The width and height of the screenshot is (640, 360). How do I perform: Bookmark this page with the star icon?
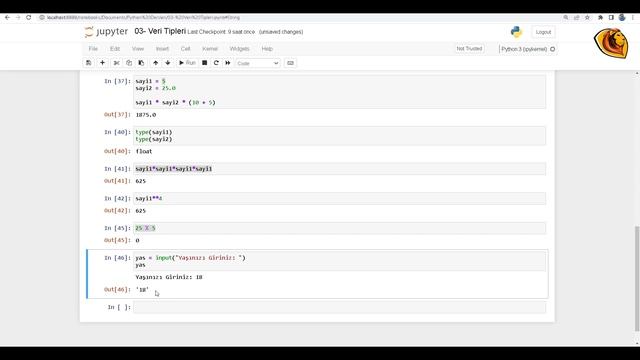tap(587, 18)
